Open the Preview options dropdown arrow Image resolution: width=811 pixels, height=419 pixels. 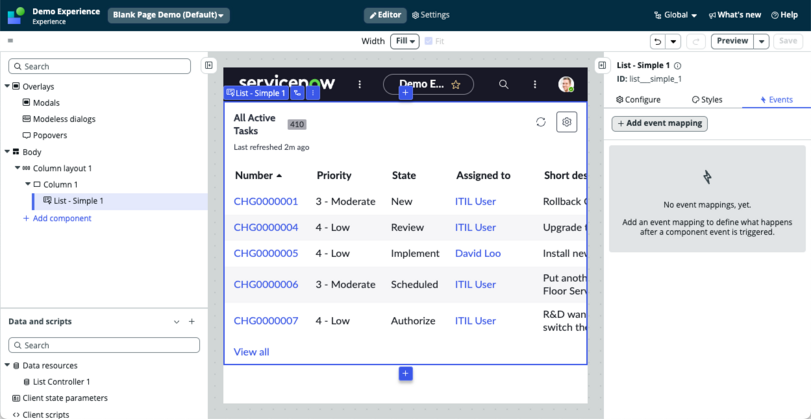point(761,41)
